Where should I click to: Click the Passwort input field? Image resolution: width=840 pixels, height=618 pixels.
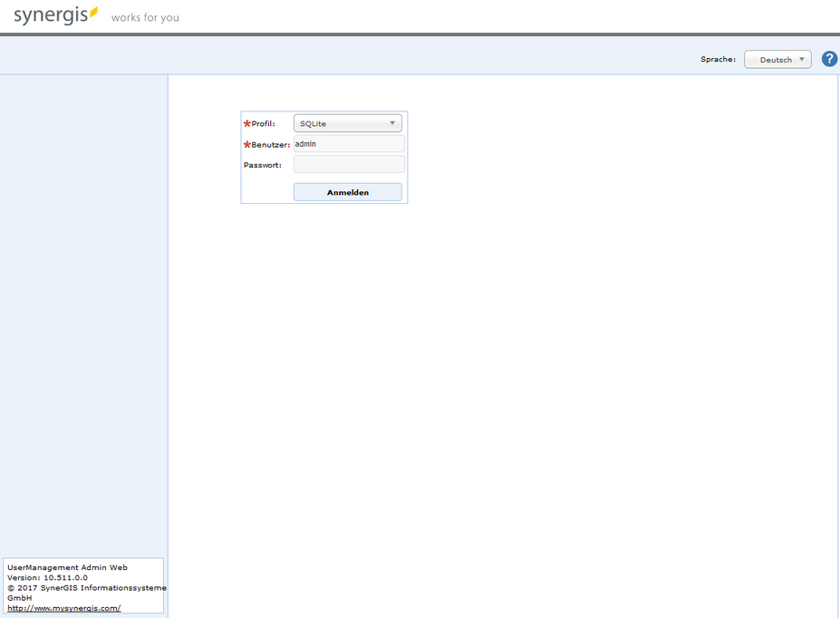coord(348,163)
